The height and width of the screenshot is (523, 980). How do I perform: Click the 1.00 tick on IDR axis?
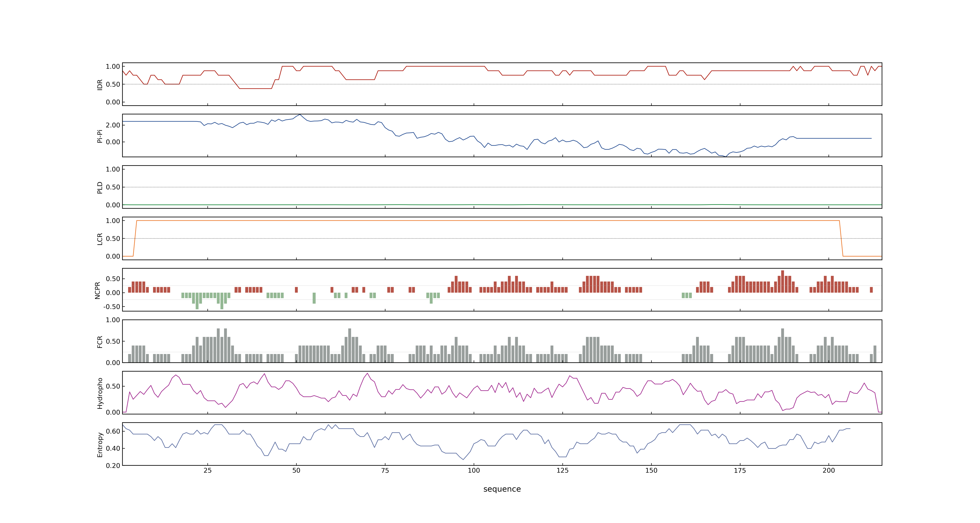pyautogui.click(x=113, y=67)
